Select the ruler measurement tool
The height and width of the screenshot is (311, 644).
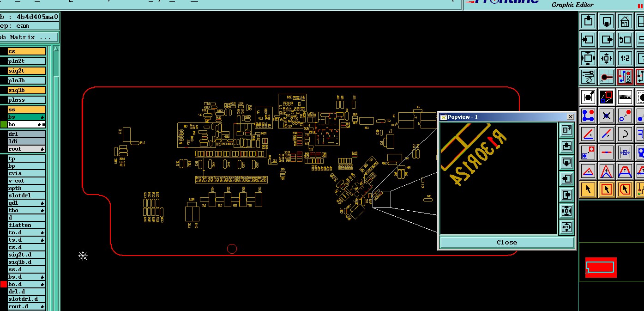(x=625, y=97)
